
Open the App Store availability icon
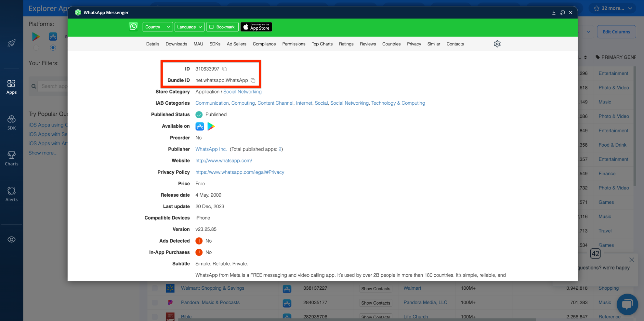pyautogui.click(x=200, y=126)
